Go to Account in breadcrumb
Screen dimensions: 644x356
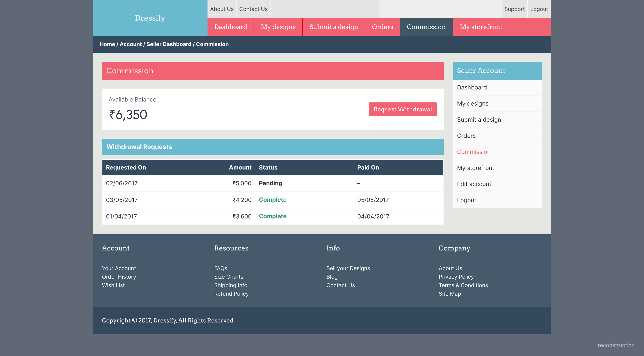point(131,44)
